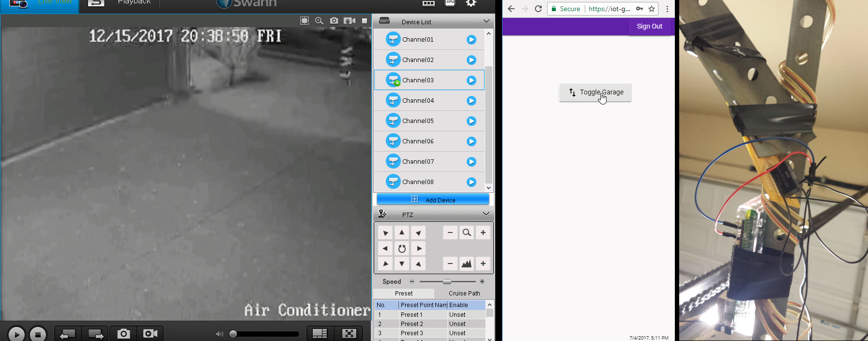Select Channel05 in the device list
This screenshot has height=341, width=868.
429,121
